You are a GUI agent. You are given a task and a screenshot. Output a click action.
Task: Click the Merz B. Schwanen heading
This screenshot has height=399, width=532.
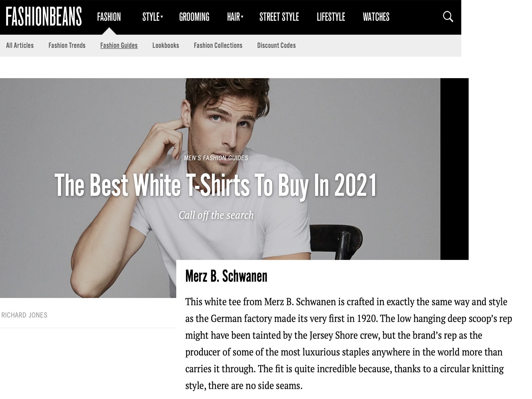click(x=226, y=276)
